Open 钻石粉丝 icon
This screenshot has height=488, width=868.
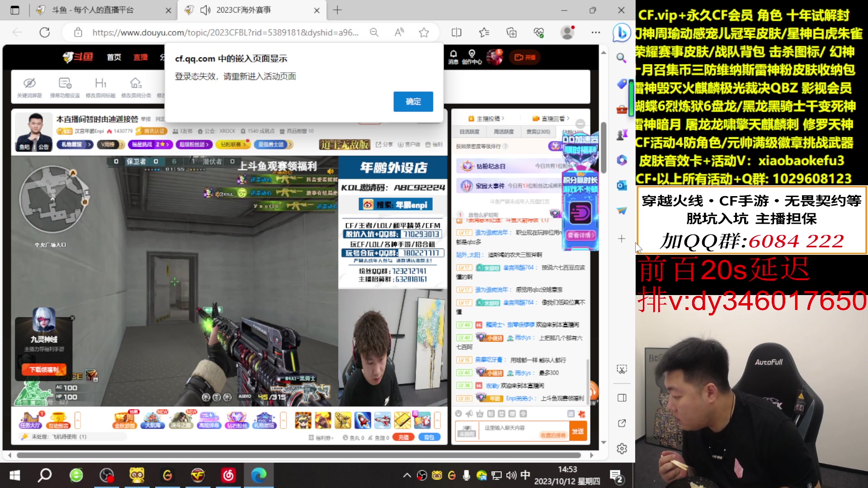point(236,420)
